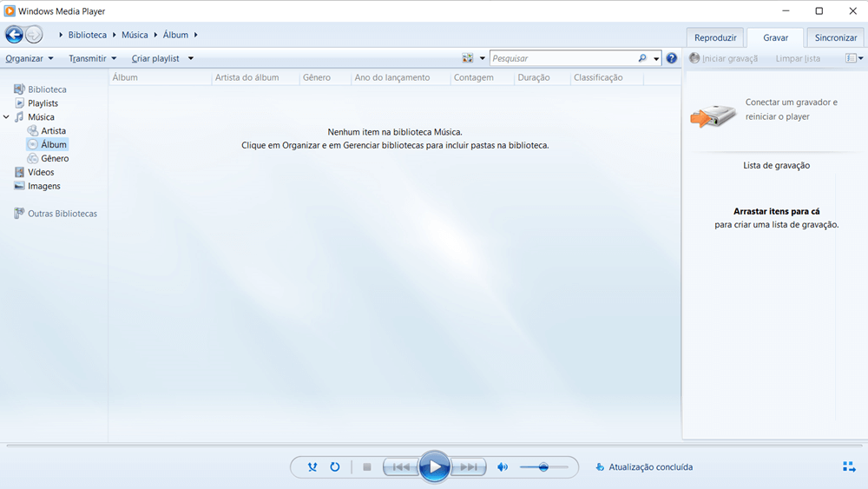Toggle repeat playback

click(x=335, y=466)
